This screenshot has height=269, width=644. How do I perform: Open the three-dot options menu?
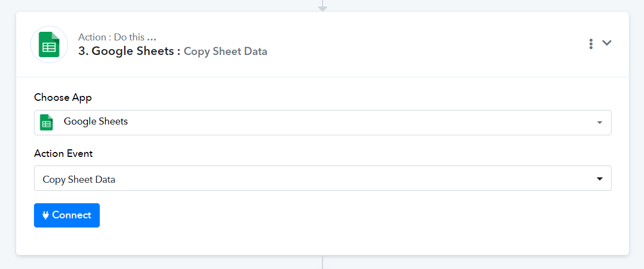pos(591,44)
